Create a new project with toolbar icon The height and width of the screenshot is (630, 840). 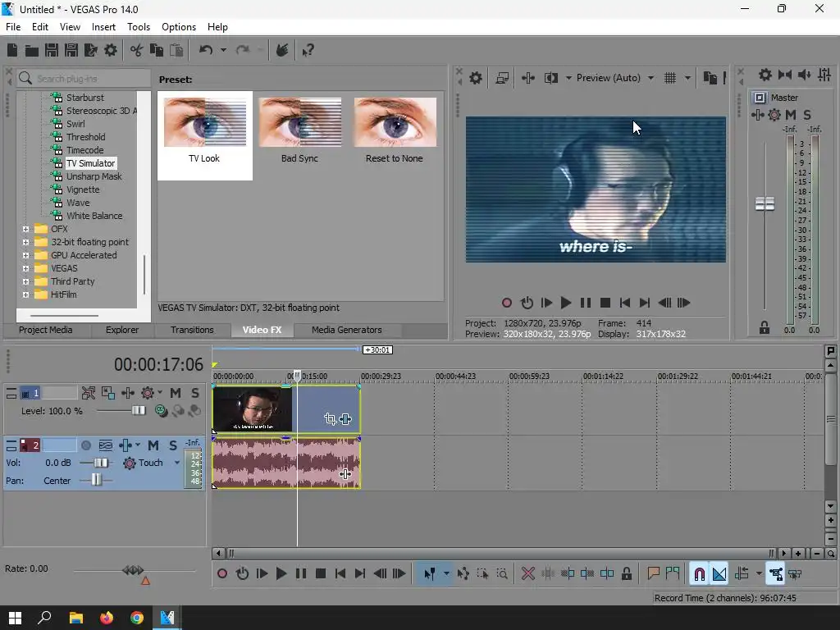12,50
